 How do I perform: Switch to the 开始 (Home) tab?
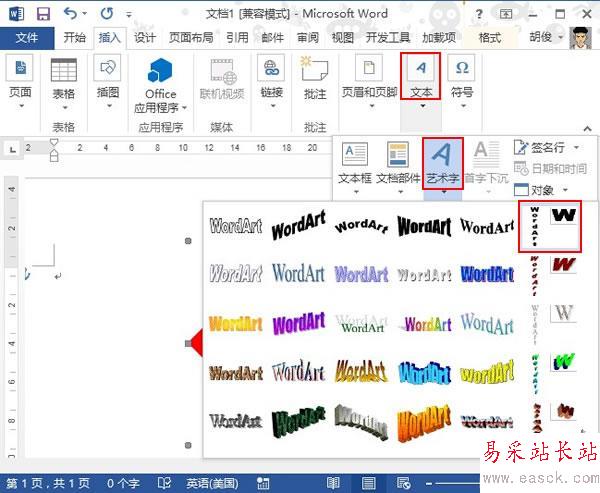[x=74, y=38]
